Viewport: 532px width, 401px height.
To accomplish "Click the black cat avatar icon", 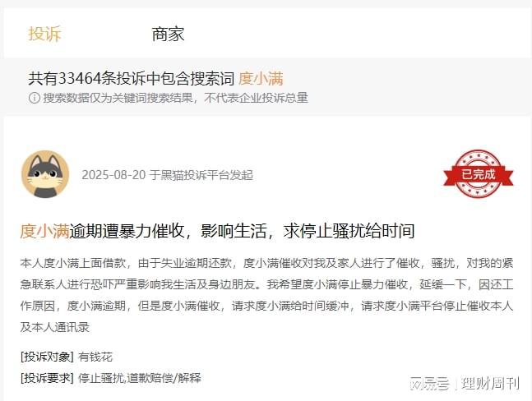I will (45, 174).
